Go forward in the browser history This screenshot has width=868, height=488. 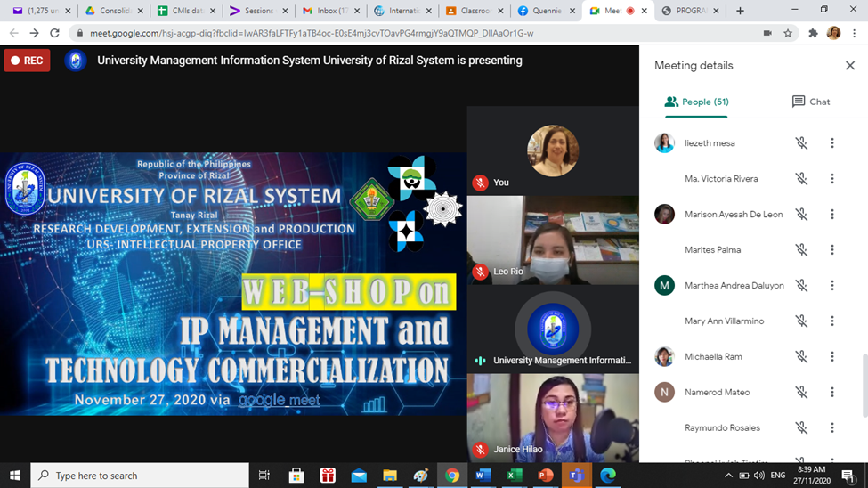[x=35, y=33]
